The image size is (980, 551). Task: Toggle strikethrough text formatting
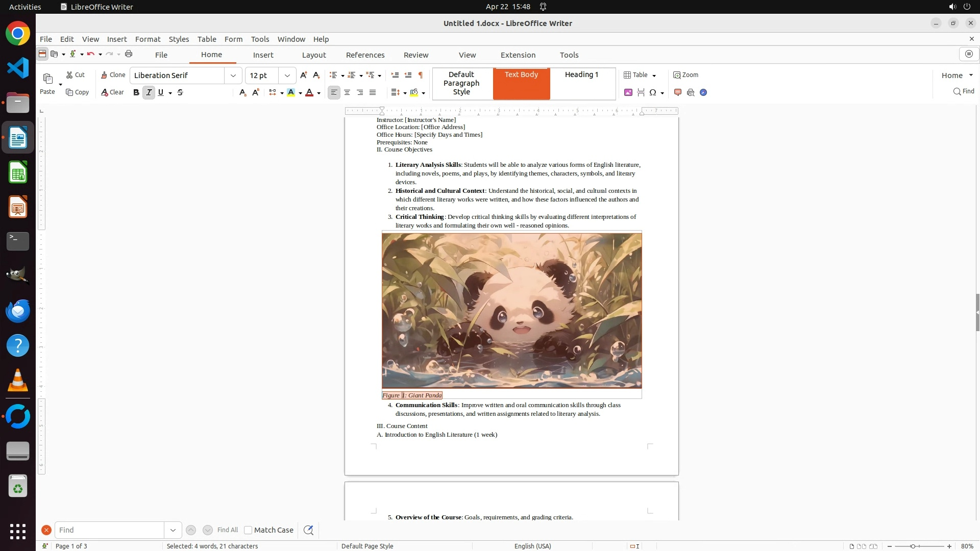pyautogui.click(x=180, y=92)
